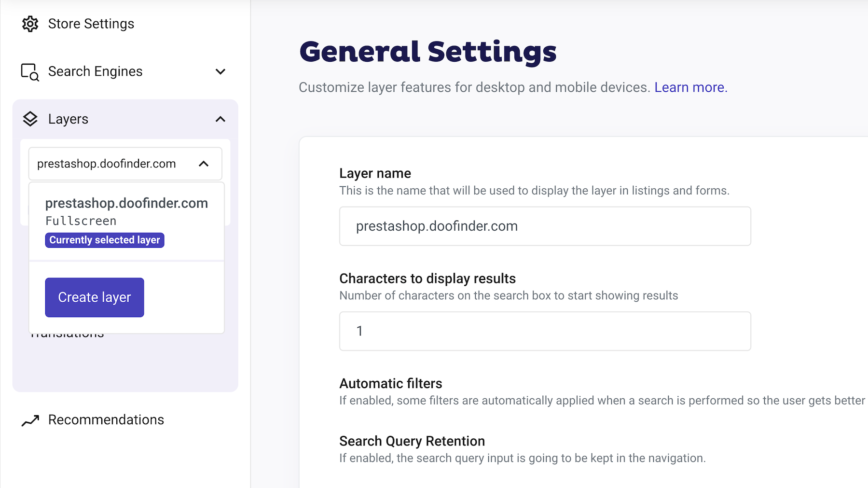This screenshot has height=488, width=868.
Task: Focus the Layer name input field
Action: pos(545,226)
